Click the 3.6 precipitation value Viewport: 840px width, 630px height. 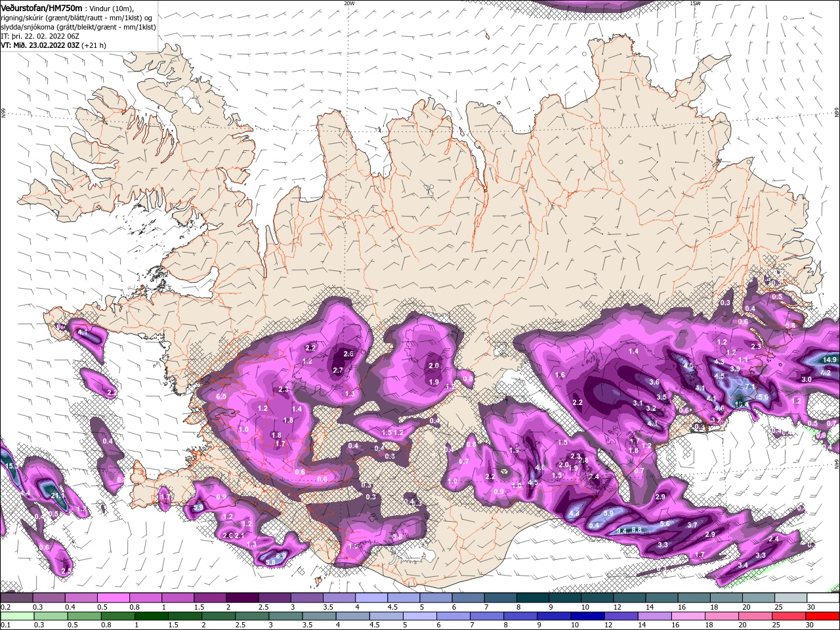coord(654,382)
